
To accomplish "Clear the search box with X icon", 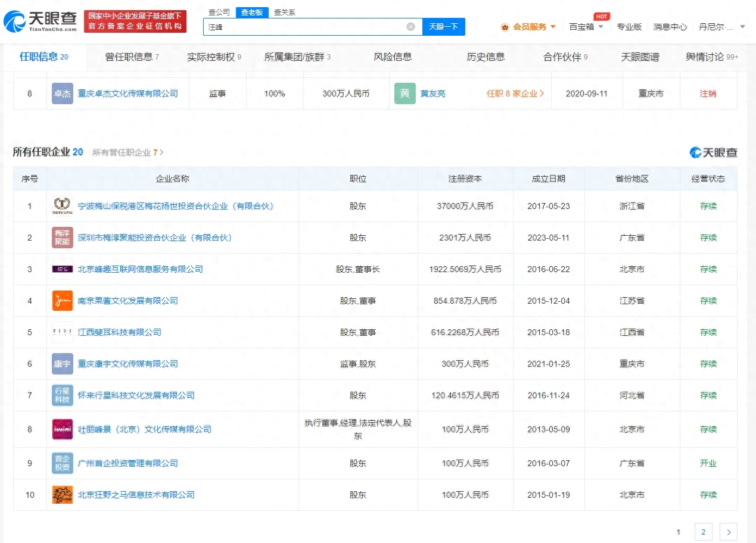I will [x=410, y=27].
